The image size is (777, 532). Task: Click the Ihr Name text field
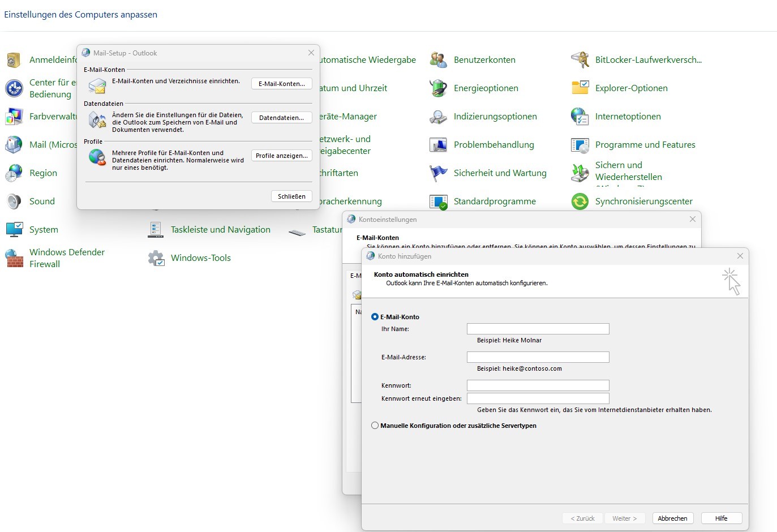[x=538, y=329]
